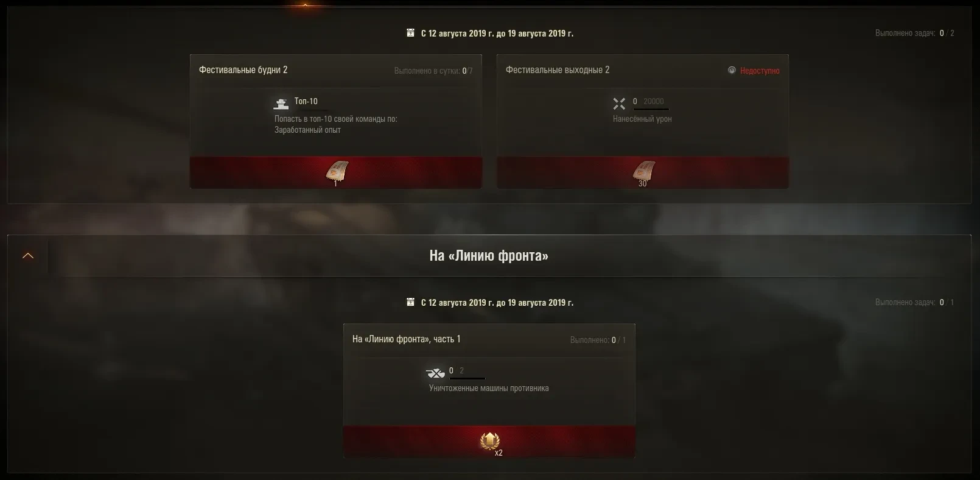
Task: Collapse the «На Линию фронта» section chevron
Action: coord(28,256)
